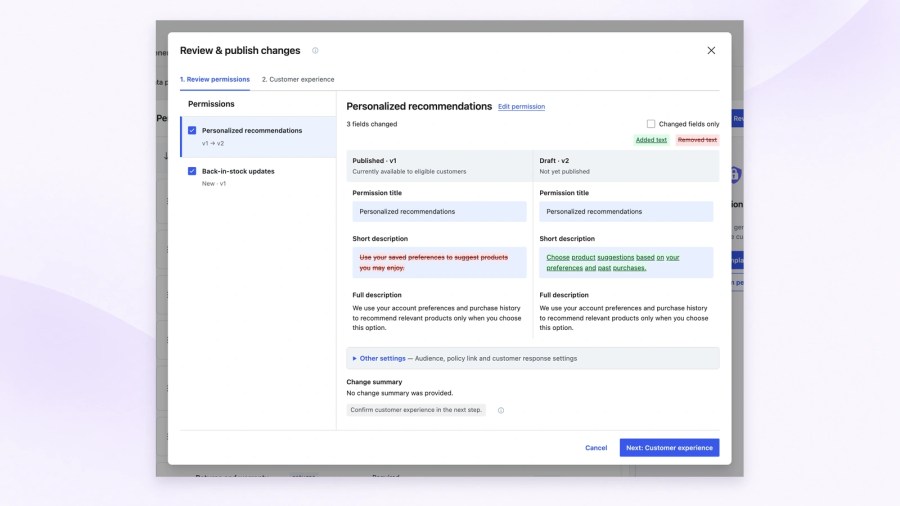Screen dimensions: 900x506
Task: Click "Currently available to eligible customers" text
Action: 409,172
